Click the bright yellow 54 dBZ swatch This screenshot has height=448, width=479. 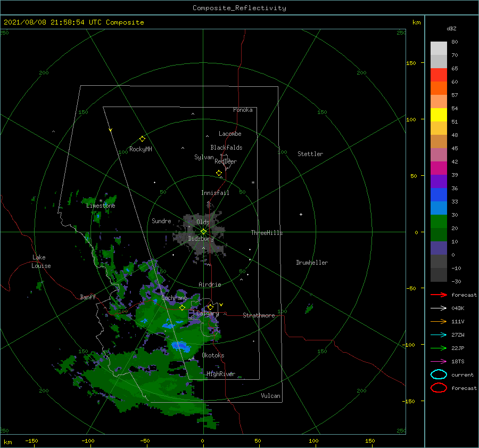439,115
